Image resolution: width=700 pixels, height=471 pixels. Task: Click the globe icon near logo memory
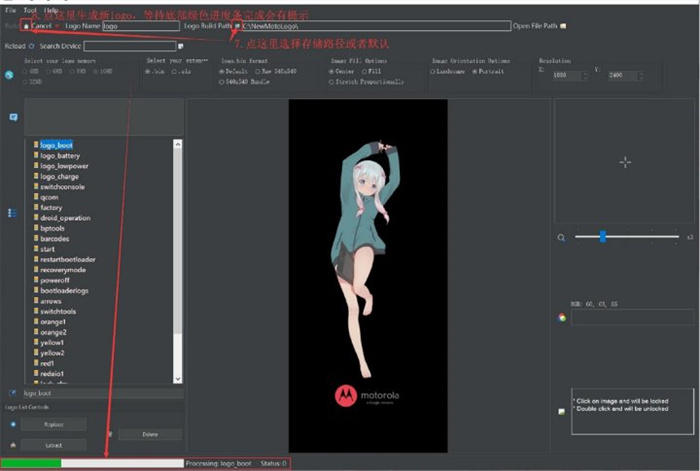pos(9,74)
